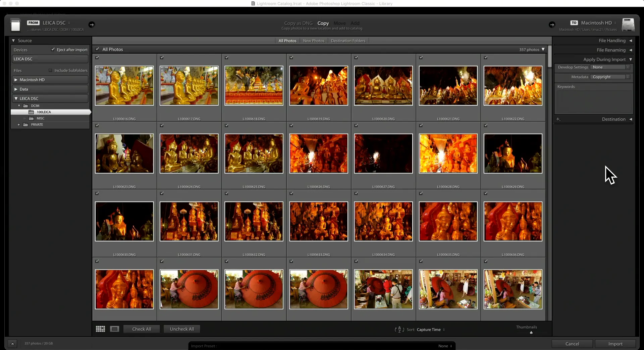
Task: Open Metadata dropdown set to Copyright
Action: click(610, 77)
